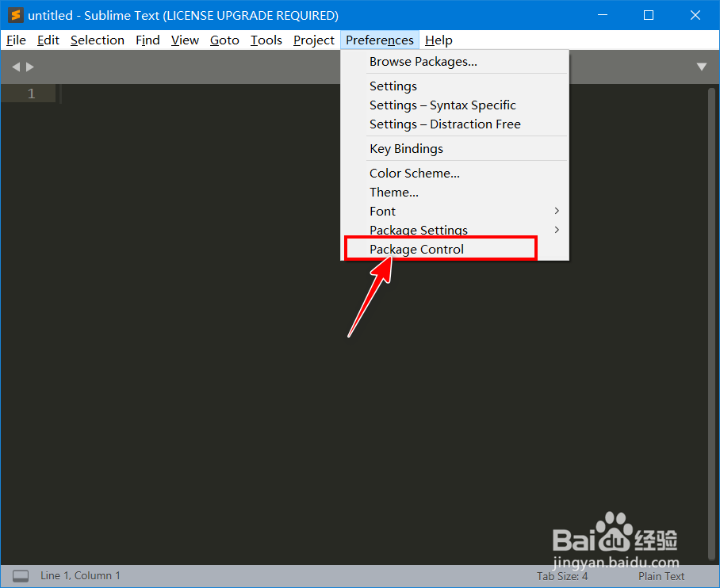
Task: Click Line 1, Column 1 status text
Action: pyautogui.click(x=80, y=575)
